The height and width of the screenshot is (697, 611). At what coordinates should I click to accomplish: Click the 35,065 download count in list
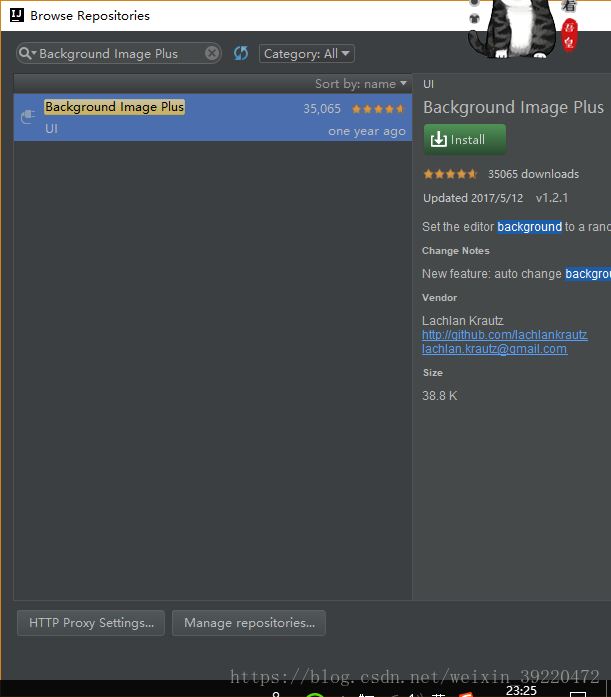click(x=322, y=109)
